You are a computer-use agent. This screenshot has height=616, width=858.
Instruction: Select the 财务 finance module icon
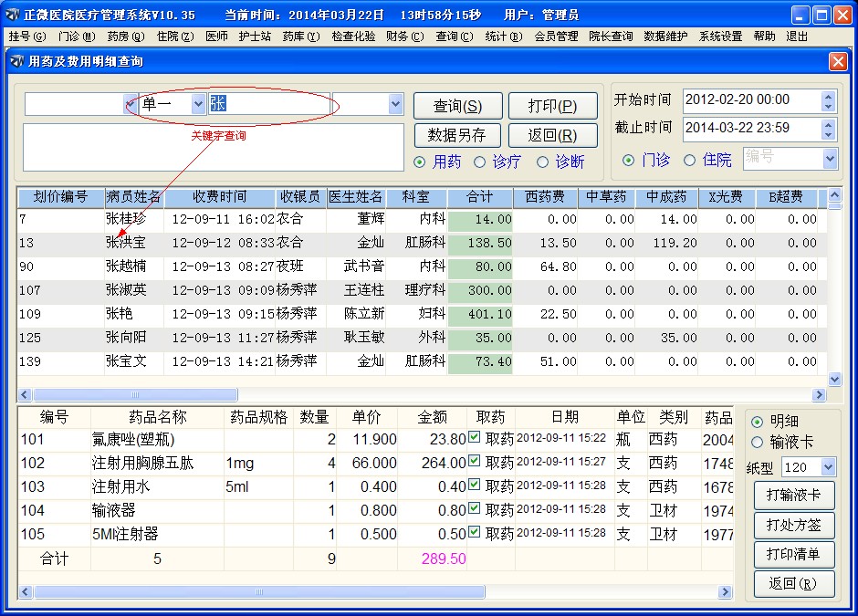pyautogui.click(x=404, y=38)
